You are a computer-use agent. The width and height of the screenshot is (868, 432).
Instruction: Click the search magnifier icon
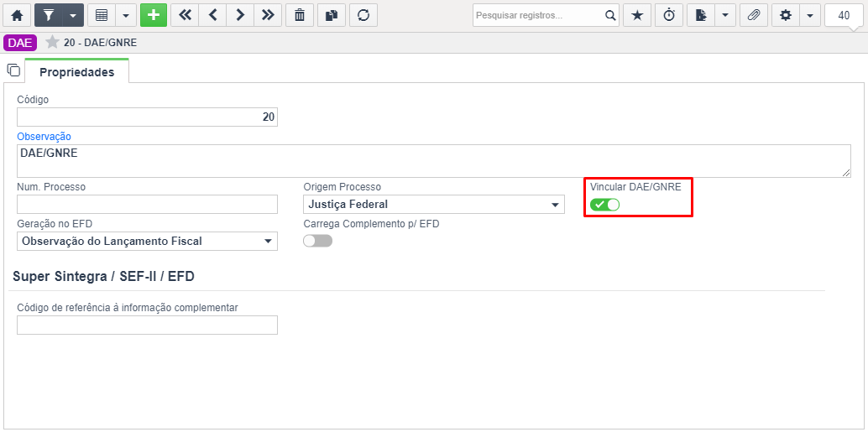point(610,15)
